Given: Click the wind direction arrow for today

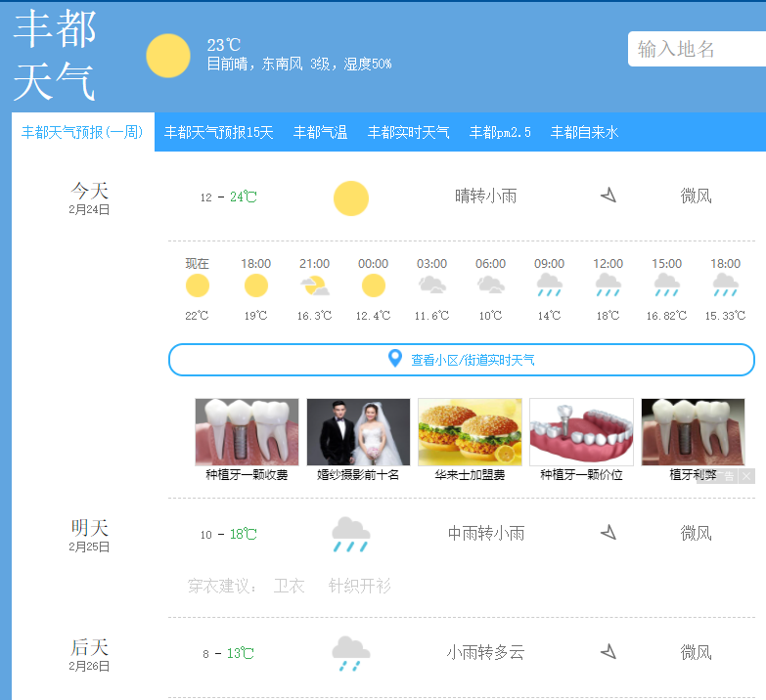Looking at the screenshot, I should 608,196.
